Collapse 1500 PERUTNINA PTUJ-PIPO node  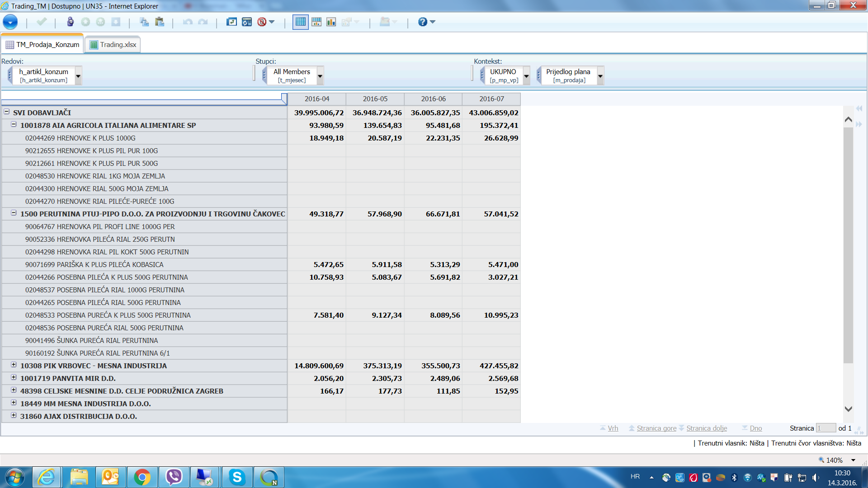[14, 213]
